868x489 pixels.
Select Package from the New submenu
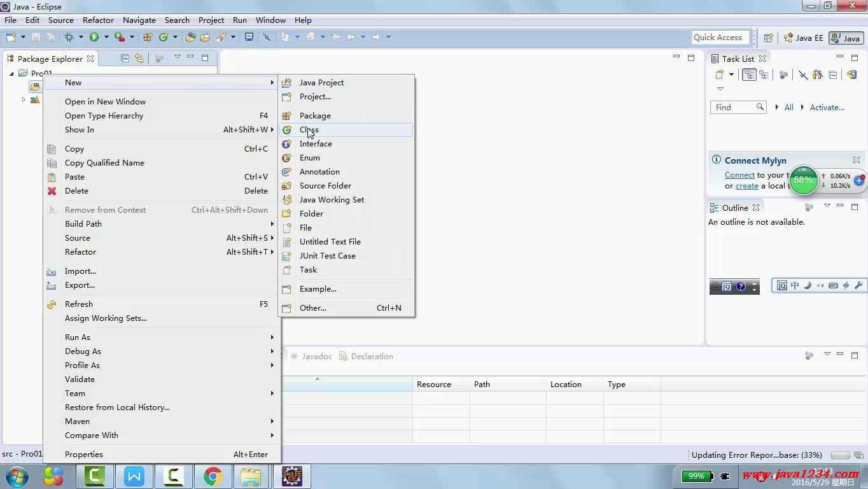[346, 116]
